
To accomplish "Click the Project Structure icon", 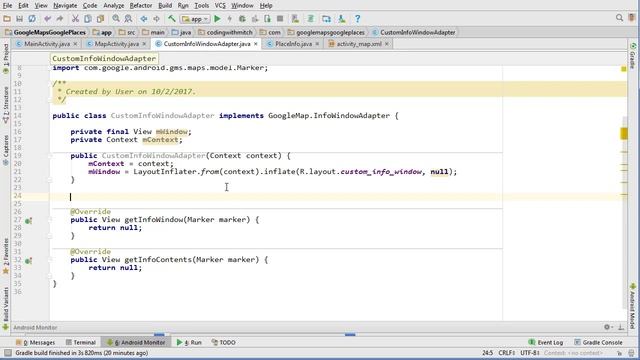I will click(x=326, y=19).
